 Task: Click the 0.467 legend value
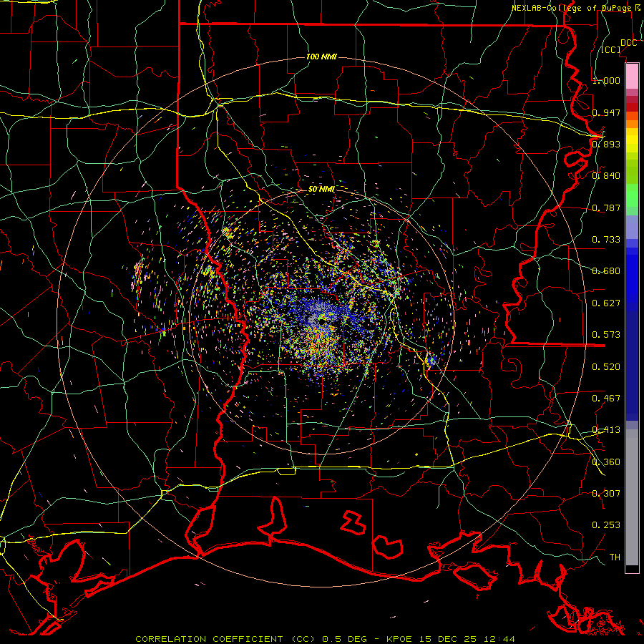(x=606, y=399)
